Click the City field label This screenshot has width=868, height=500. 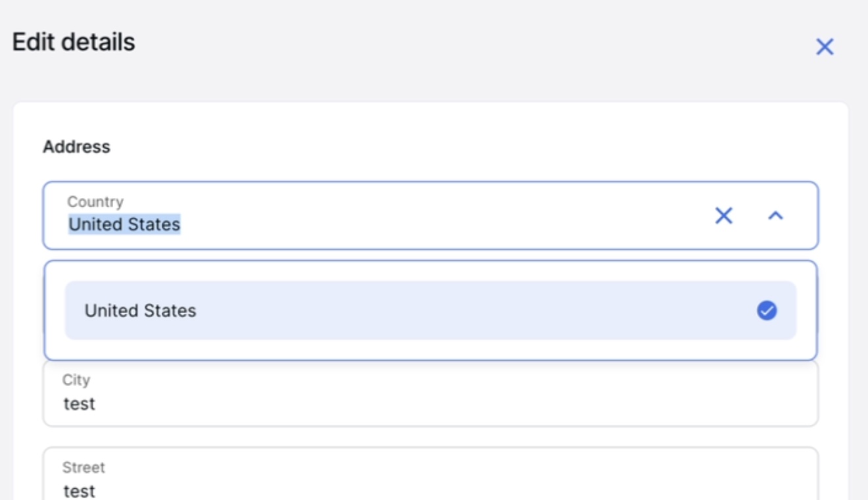(76, 380)
